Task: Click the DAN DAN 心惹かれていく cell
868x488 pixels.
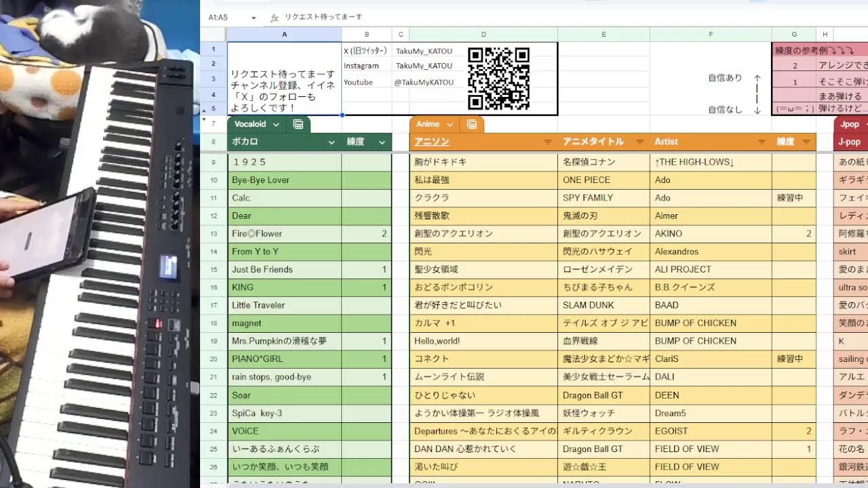Action: pyautogui.click(x=484, y=449)
